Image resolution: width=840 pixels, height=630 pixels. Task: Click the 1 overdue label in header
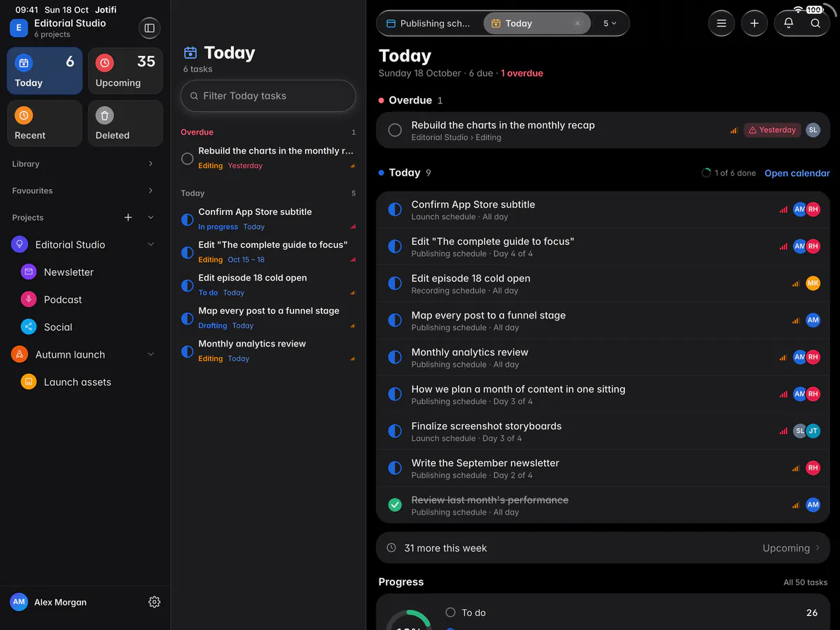pos(522,73)
